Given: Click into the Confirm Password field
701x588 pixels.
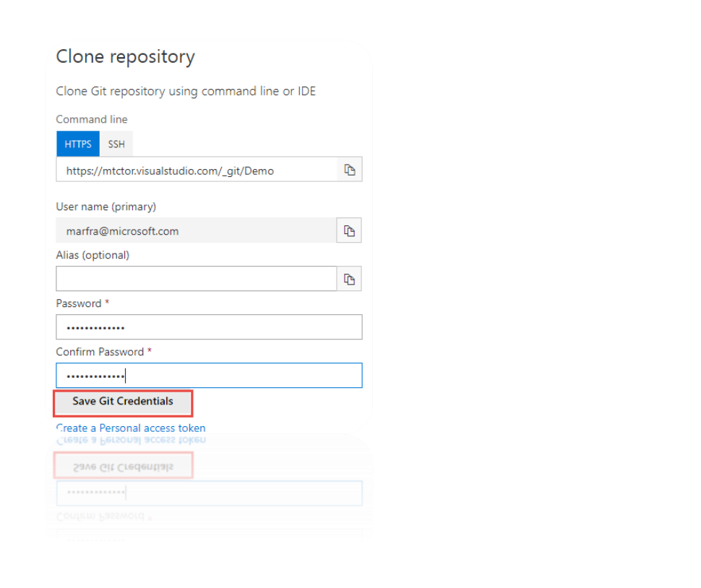Looking at the screenshot, I should (x=209, y=376).
